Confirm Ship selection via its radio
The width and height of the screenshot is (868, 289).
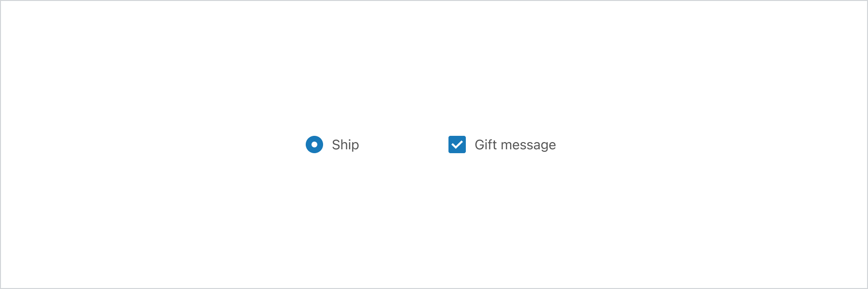pyautogui.click(x=314, y=144)
